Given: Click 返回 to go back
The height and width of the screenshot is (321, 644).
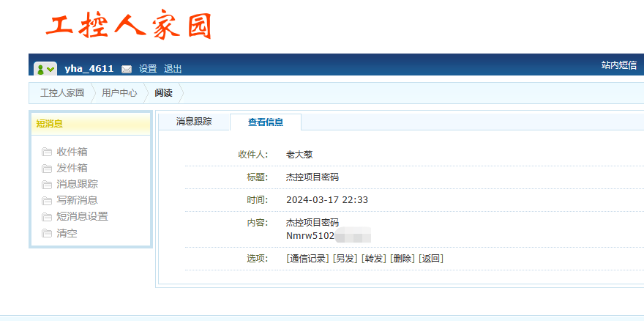Looking at the screenshot, I should click(430, 258).
